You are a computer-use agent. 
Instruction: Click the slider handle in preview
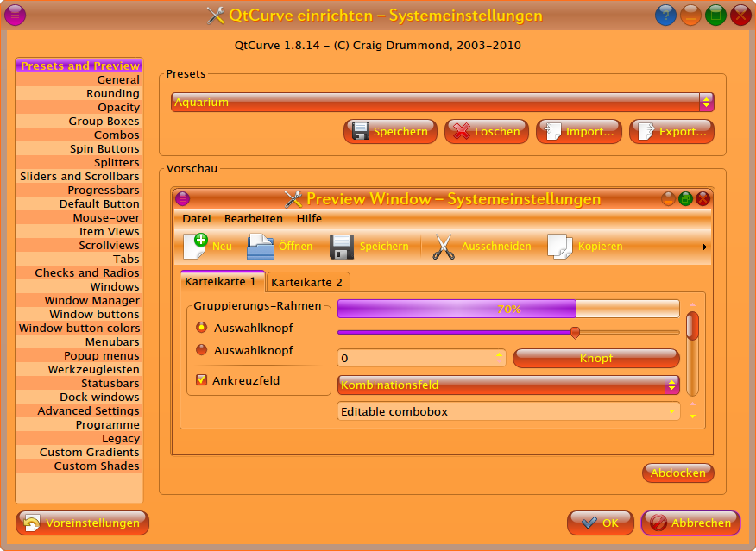(x=575, y=332)
